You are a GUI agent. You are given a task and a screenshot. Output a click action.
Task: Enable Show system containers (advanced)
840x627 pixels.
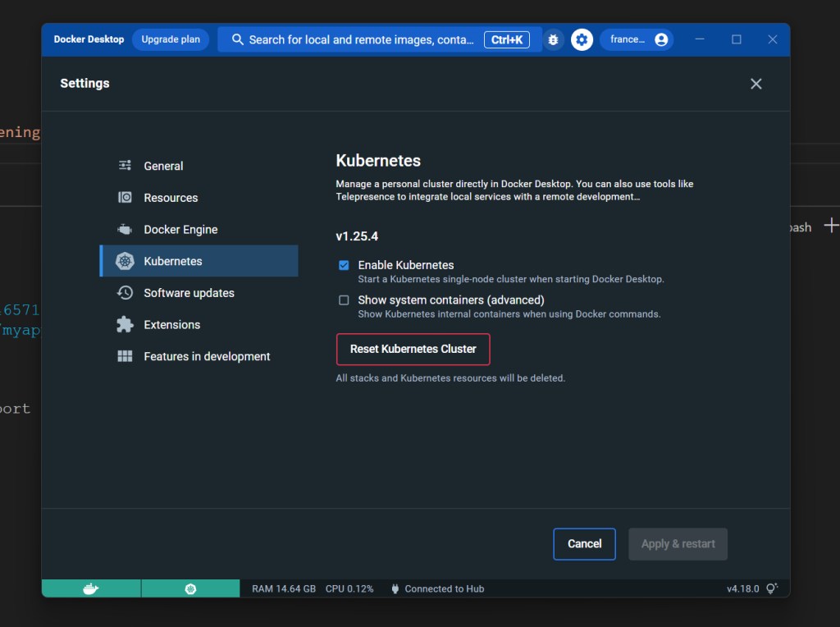tap(344, 300)
